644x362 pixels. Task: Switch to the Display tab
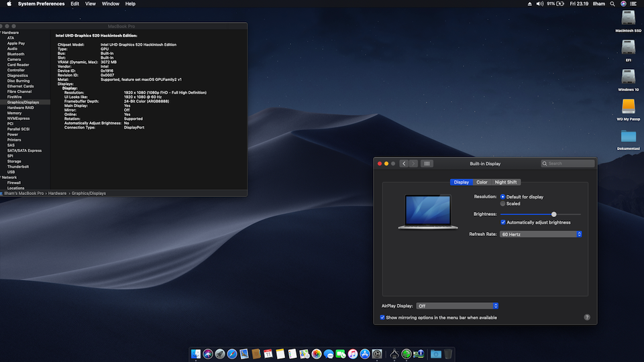pyautogui.click(x=462, y=182)
